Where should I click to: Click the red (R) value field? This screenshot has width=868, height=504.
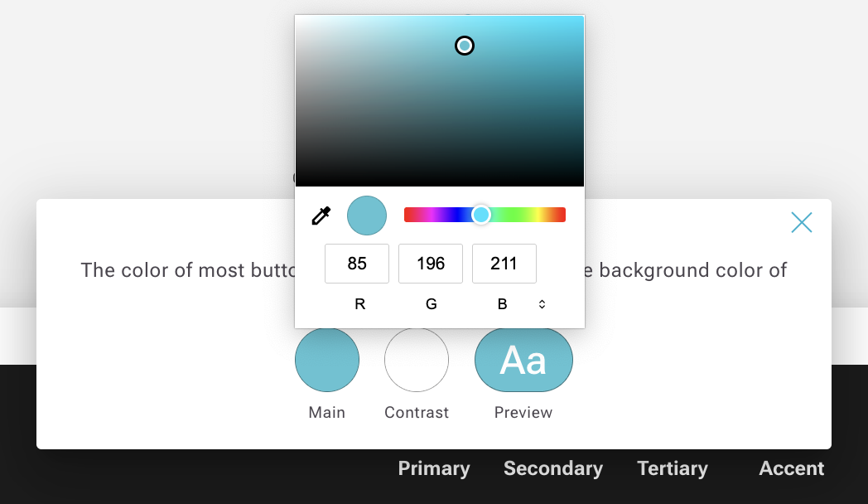(357, 264)
